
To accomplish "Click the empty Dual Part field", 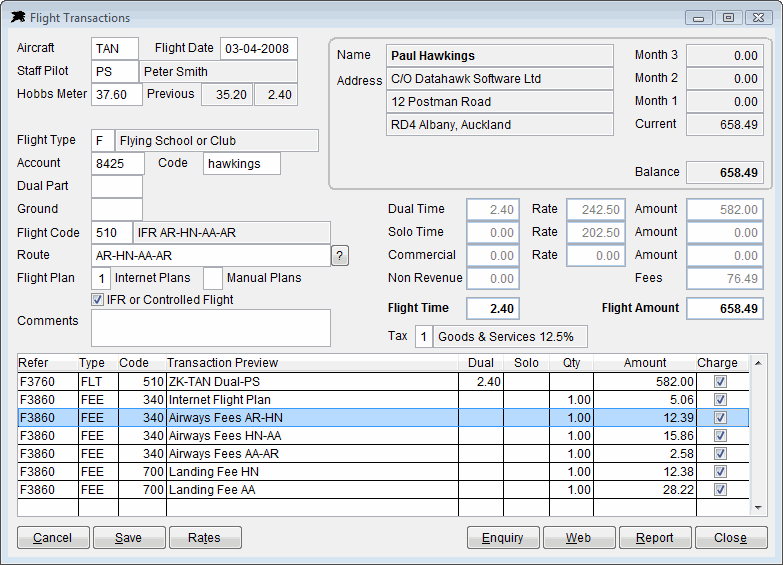I will [x=117, y=186].
